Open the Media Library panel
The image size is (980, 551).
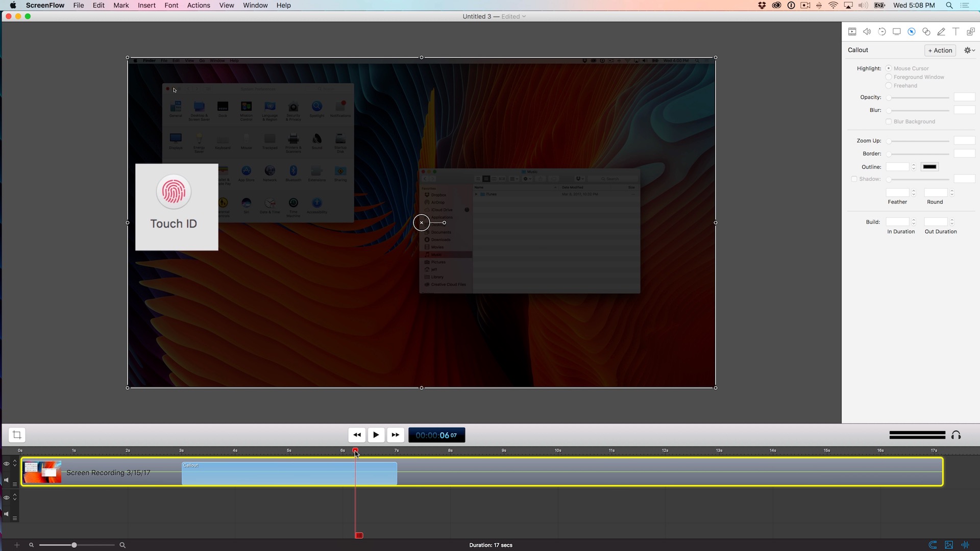970,31
